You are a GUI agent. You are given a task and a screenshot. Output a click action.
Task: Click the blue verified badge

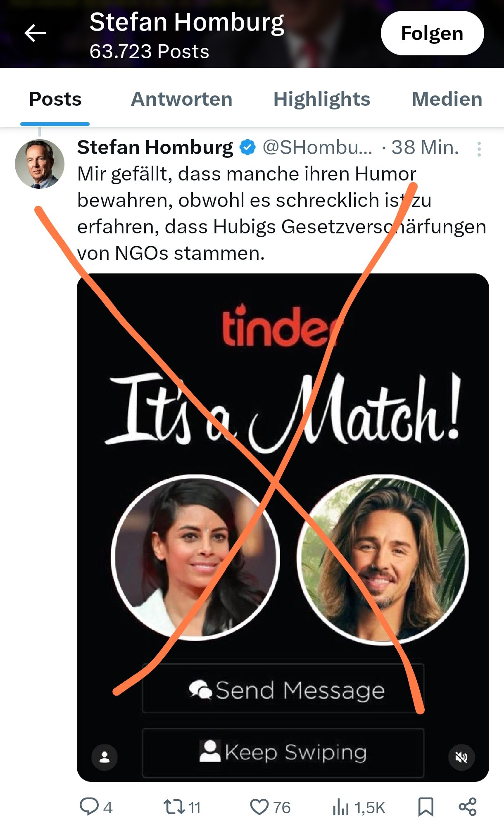click(x=247, y=147)
